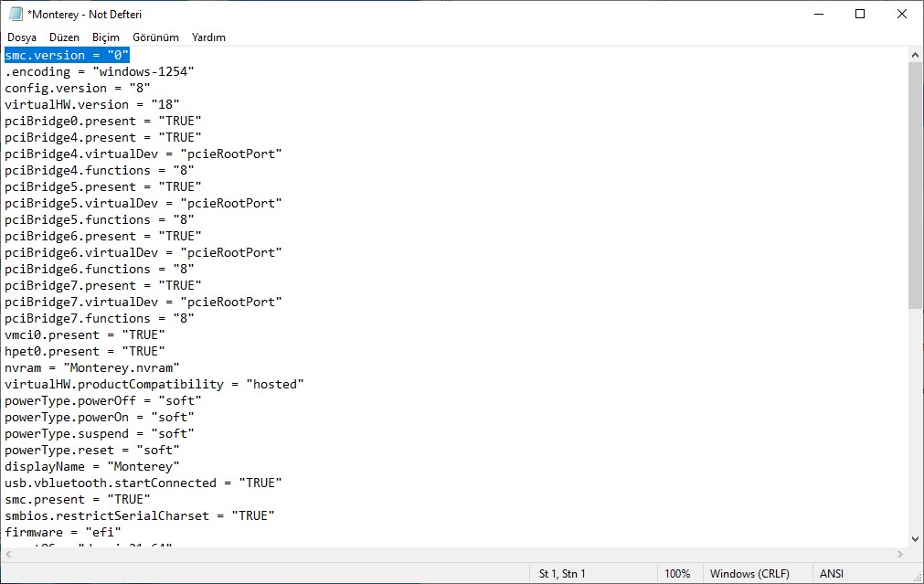Viewport: 924px width, 584px height.
Task: Click the horizontal scrollbar left arrow
Action: [8, 554]
